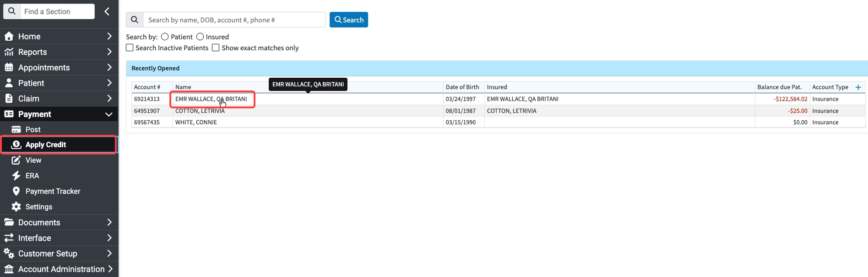
Task: Select the Insured radio button
Action: pos(200,37)
